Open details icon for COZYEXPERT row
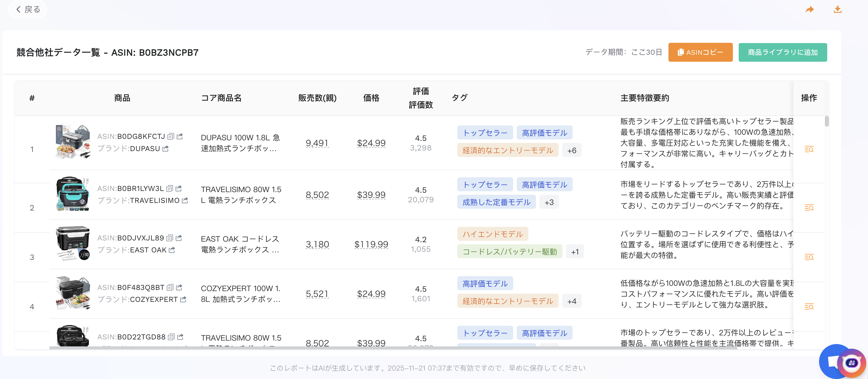868x379 pixels. point(809,307)
